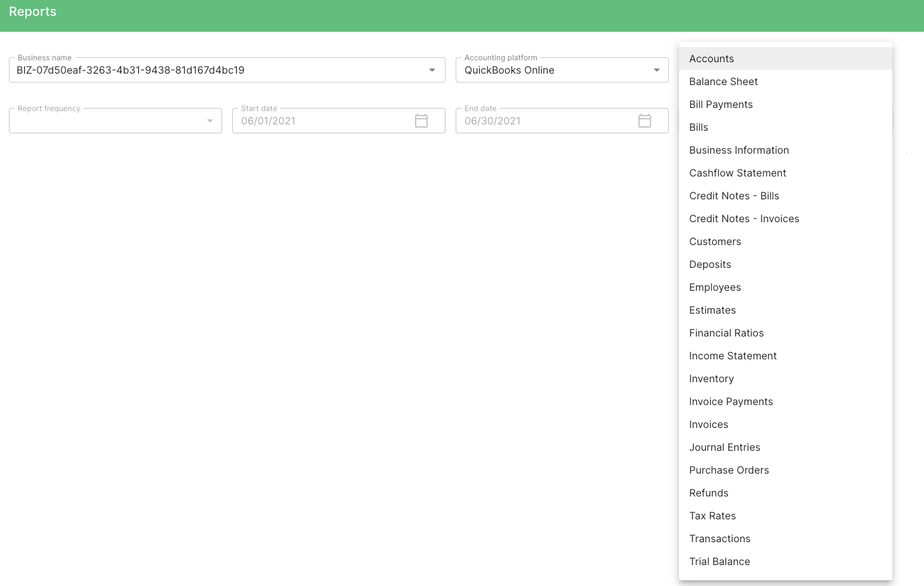Select the "Income Statement" report option

point(733,356)
